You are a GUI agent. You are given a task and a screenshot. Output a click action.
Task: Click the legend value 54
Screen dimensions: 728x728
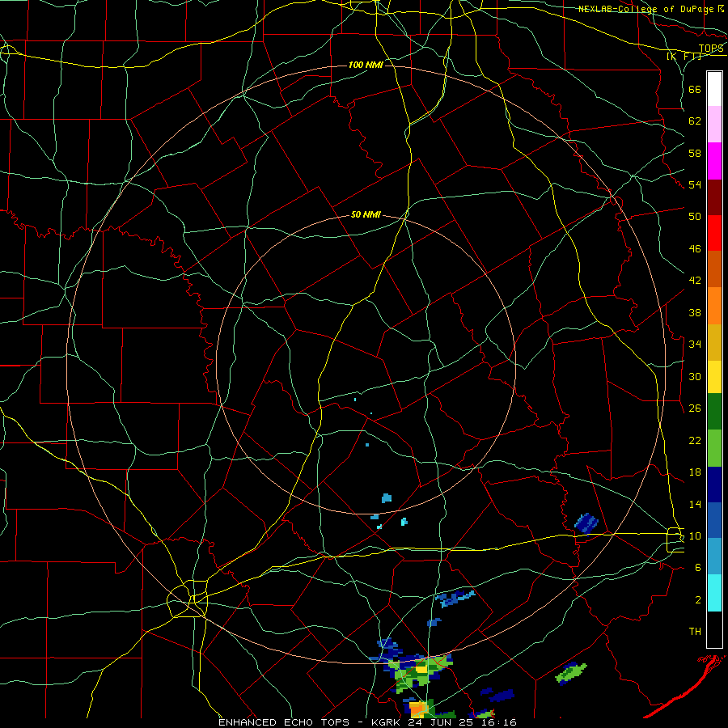tap(695, 184)
